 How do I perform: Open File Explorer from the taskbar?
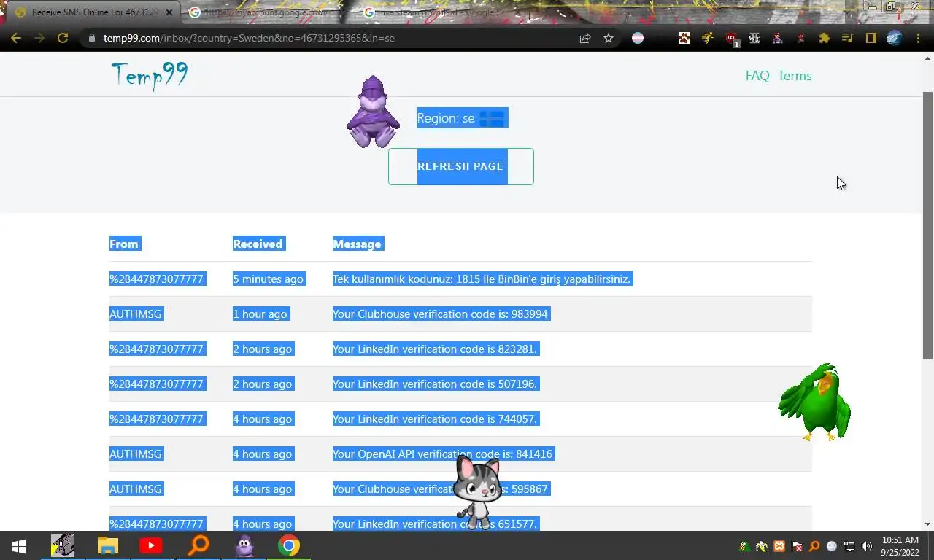(107, 545)
